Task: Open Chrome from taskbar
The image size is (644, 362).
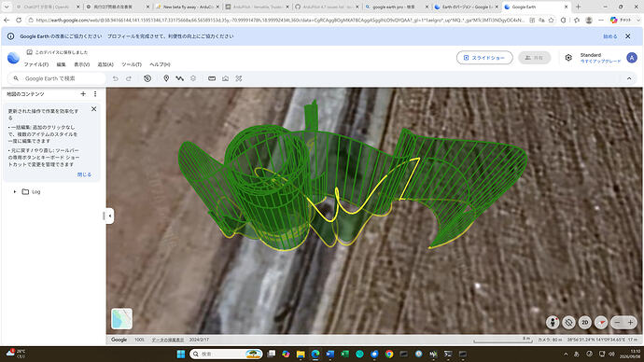Action: coord(389,354)
